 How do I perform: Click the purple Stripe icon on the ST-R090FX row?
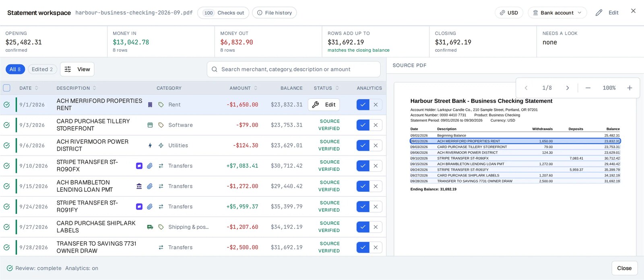pos(139,166)
